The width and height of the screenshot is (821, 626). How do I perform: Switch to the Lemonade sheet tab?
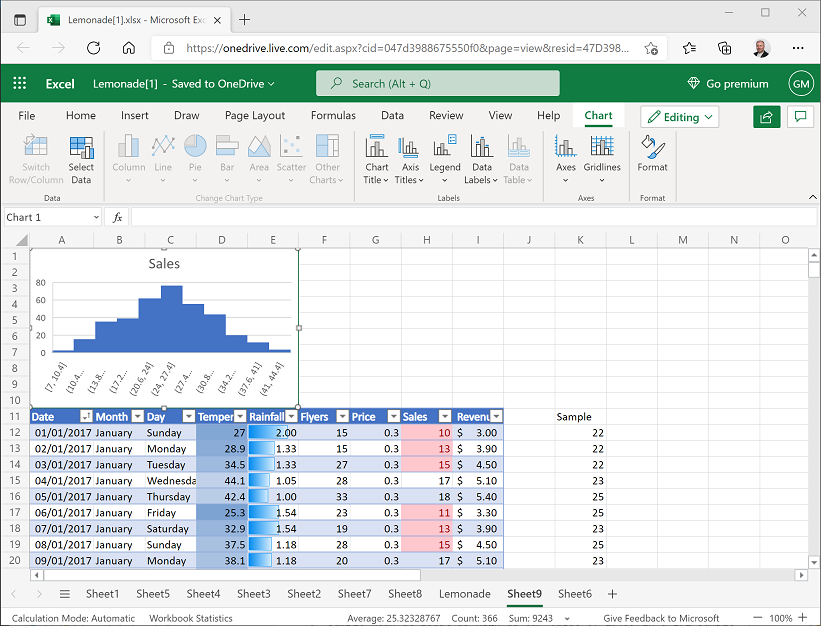(x=464, y=593)
